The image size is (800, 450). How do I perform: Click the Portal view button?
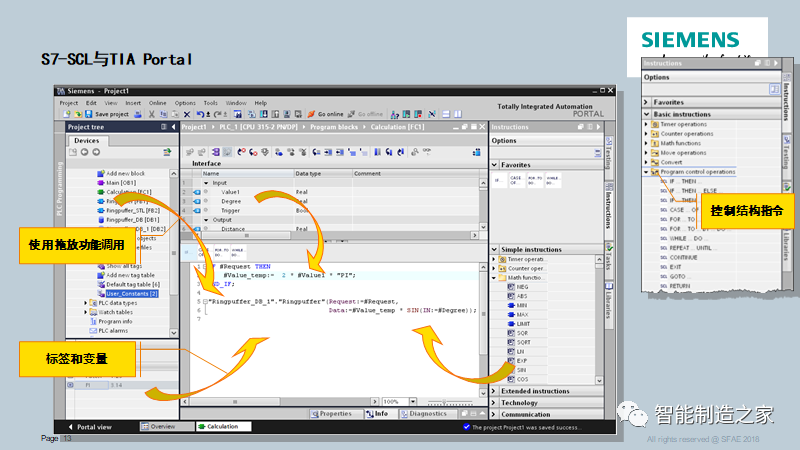click(90, 427)
